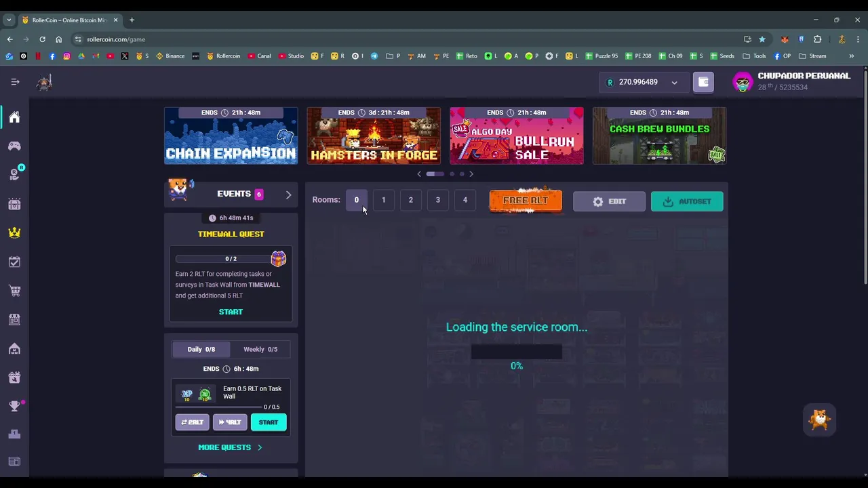
Task: Open the Bullrun Sale banner
Action: click(517, 136)
